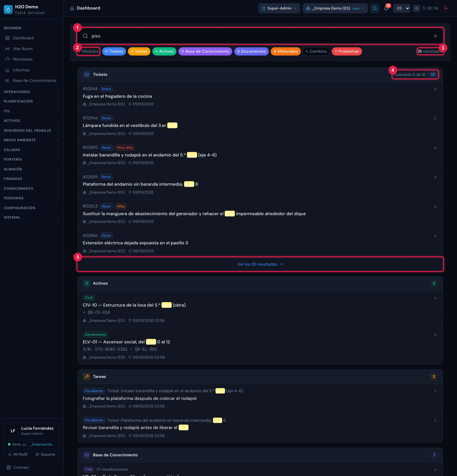Click inside the piso search field

pos(260,36)
